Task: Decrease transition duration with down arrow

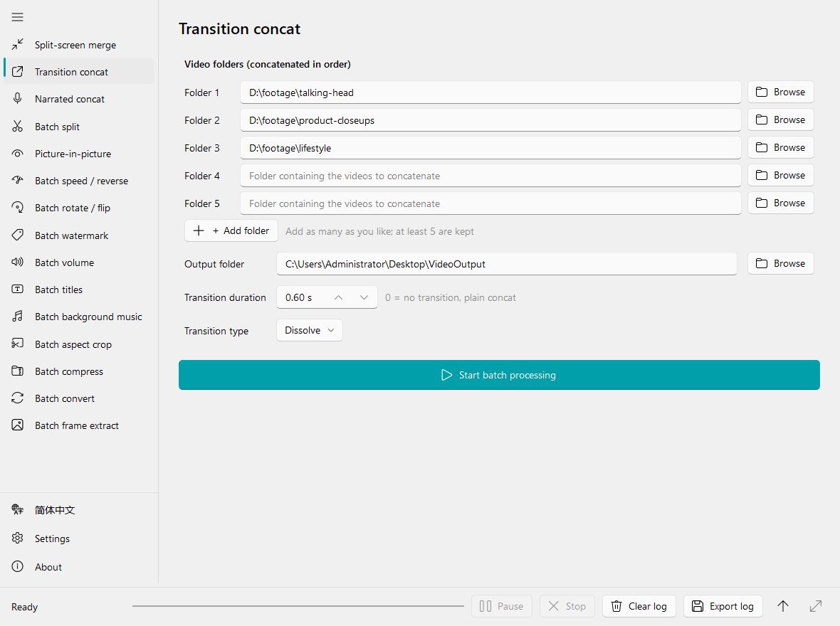Action: tap(364, 297)
